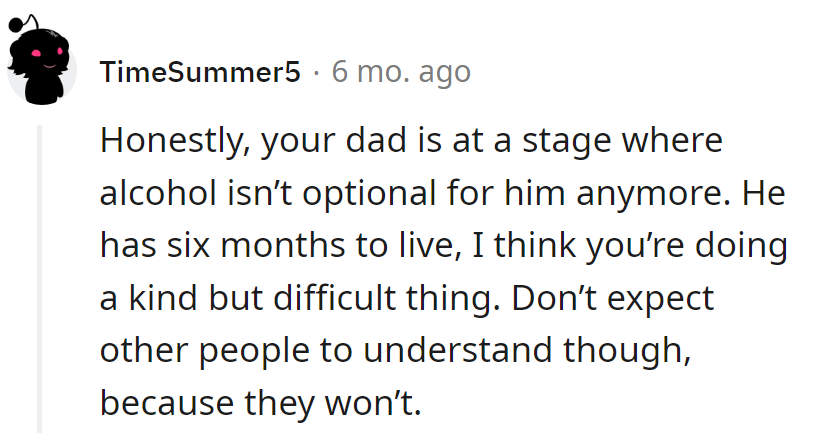
Task: Click the dot separator after the username
Action: click(316, 73)
